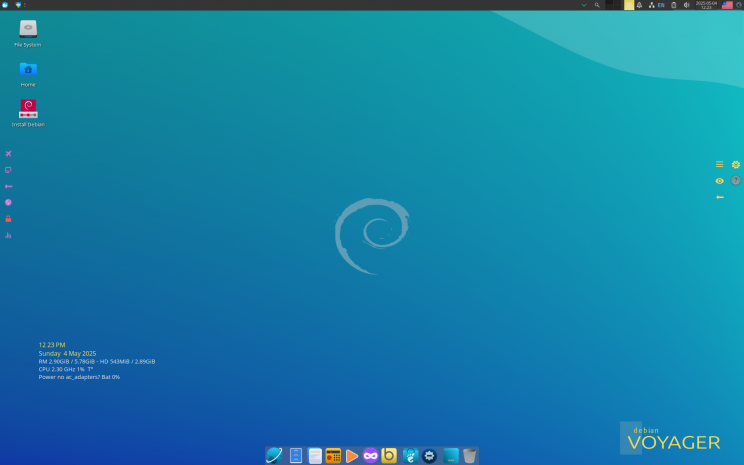The image size is (744, 465).
Task: Launch the orange radio app in dock
Action: (333, 456)
